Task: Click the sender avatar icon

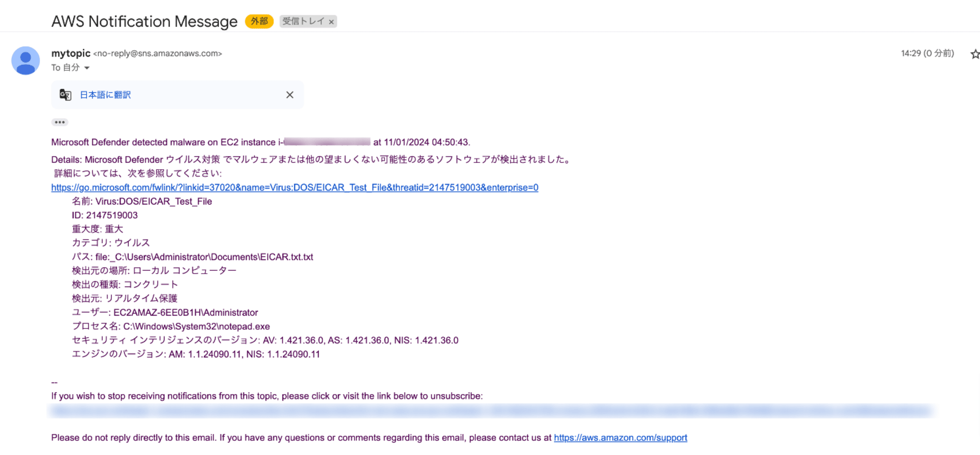Action: [25, 60]
